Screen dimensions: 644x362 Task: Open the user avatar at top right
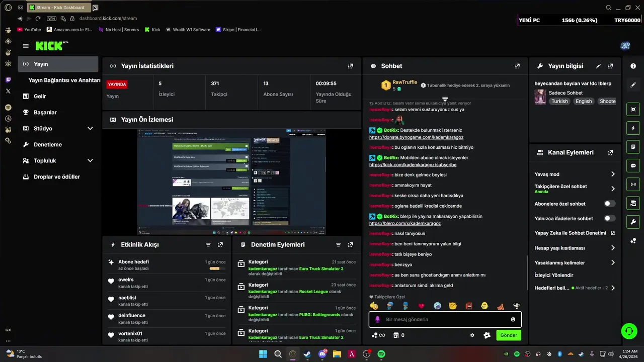point(625,46)
